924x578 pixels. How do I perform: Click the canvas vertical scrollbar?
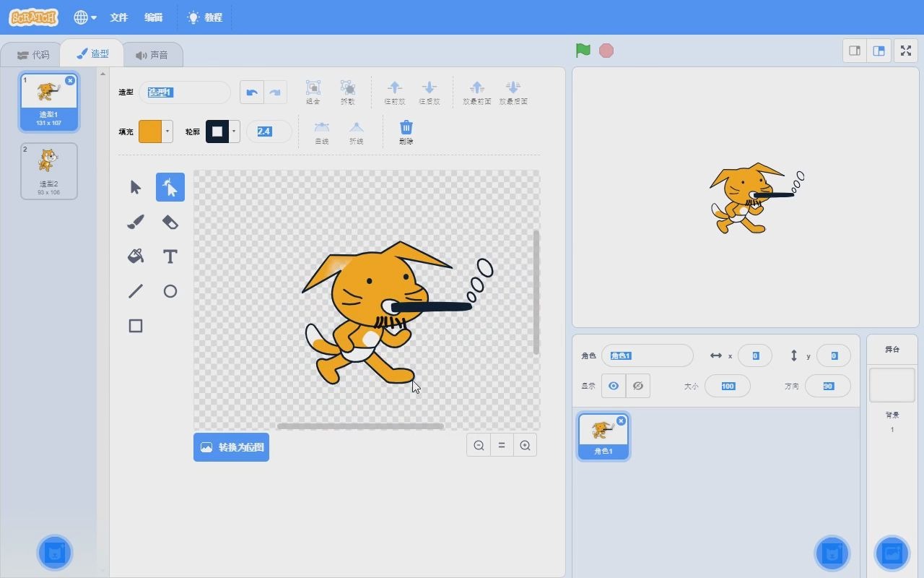(x=536, y=293)
